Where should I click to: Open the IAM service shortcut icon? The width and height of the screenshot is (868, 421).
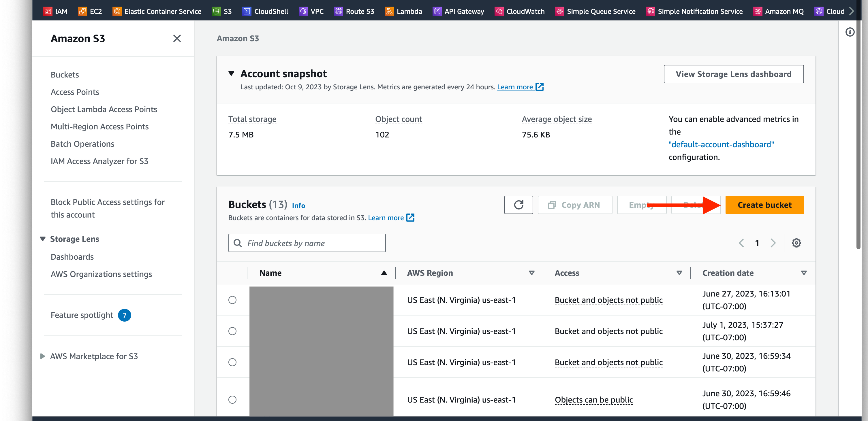point(48,11)
